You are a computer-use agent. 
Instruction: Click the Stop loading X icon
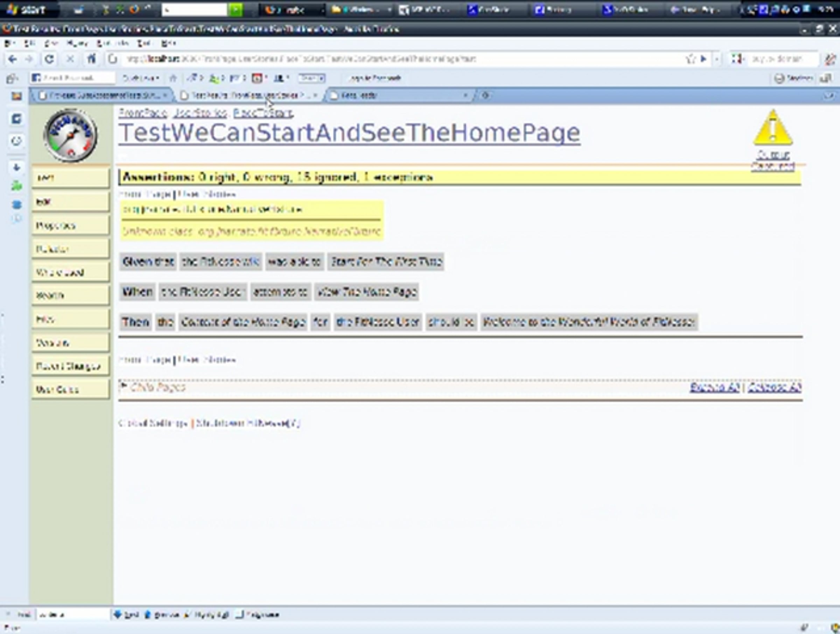click(x=70, y=59)
